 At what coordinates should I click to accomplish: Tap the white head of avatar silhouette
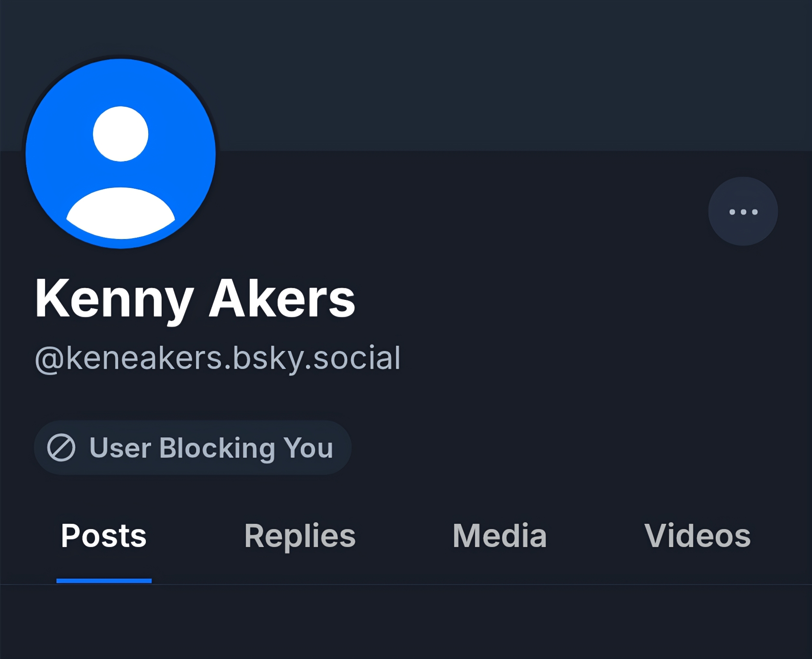[x=121, y=134]
